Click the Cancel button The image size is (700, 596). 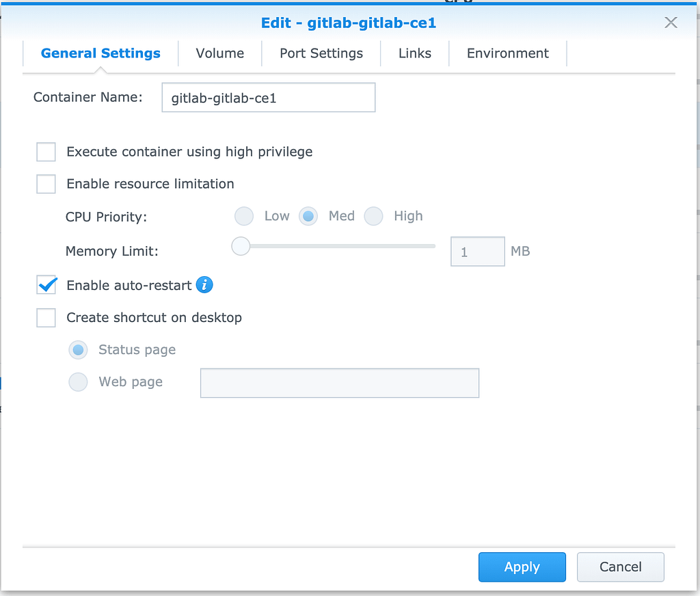[x=621, y=567]
